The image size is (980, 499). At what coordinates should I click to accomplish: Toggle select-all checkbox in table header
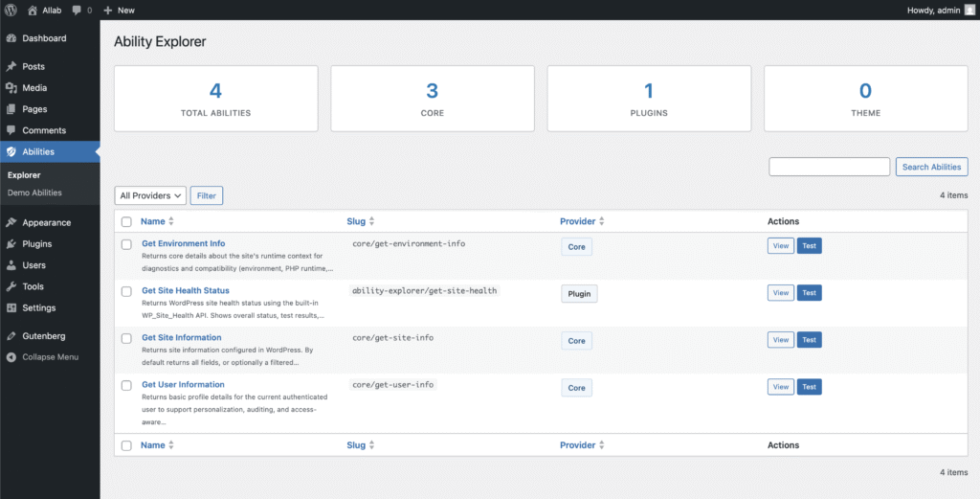126,221
